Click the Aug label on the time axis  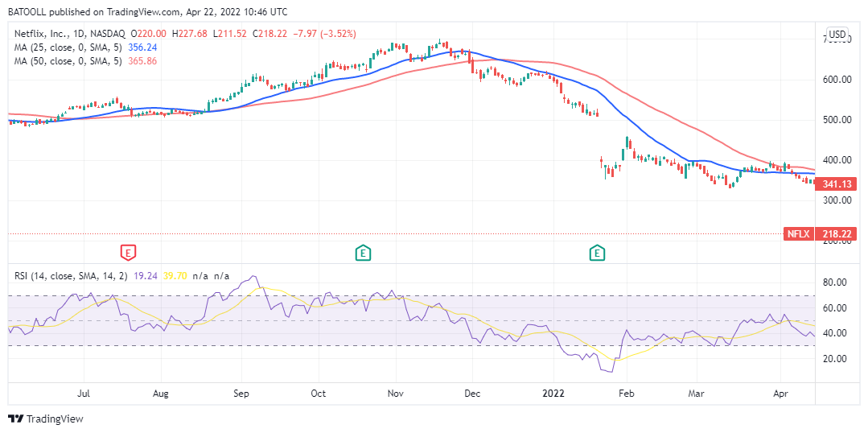160,394
